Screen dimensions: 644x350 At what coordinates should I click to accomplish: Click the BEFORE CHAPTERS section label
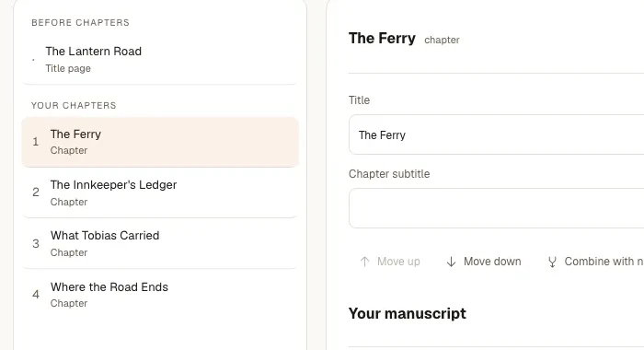click(81, 23)
